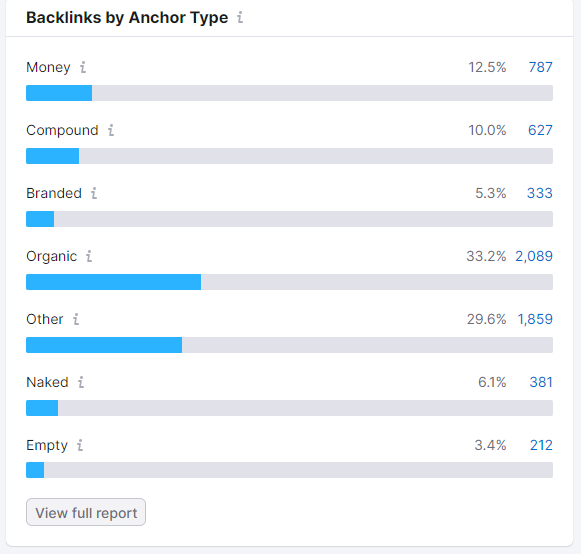Show info for Empty anchor type
This screenshot has width=581, height=554.
(80, 445)
